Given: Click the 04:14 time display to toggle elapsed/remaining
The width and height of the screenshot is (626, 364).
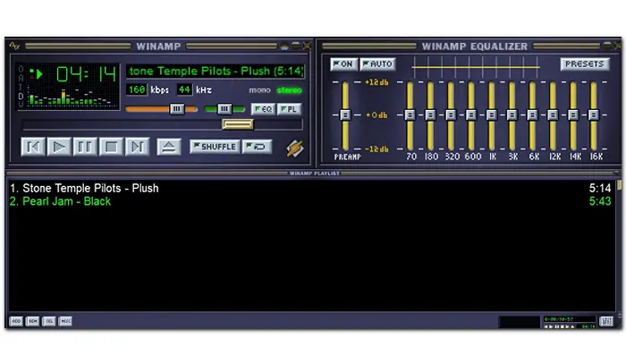Looking at the screenshot, I should [x=86, y=74].
